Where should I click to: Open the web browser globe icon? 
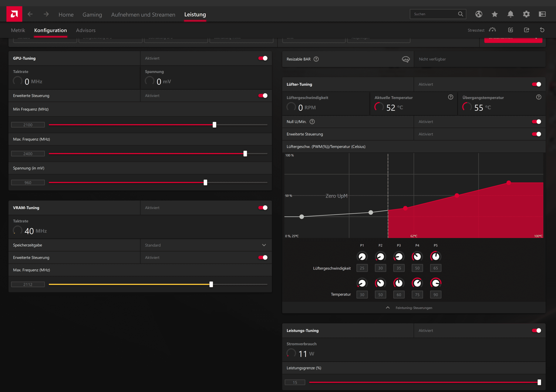click(x=479, y=14)
